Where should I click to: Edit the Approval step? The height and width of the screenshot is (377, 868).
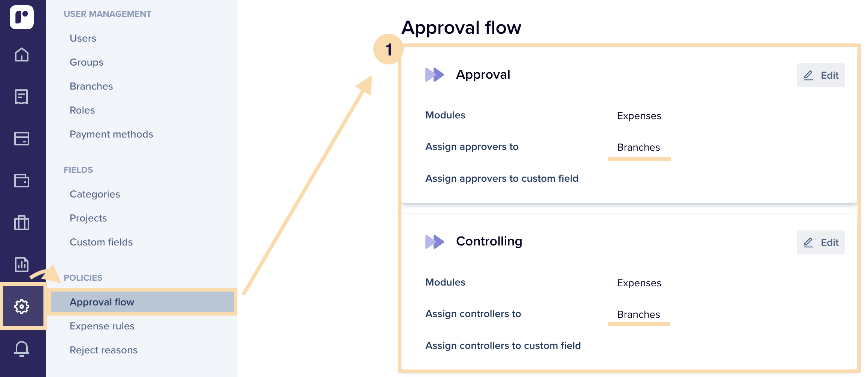820,75
